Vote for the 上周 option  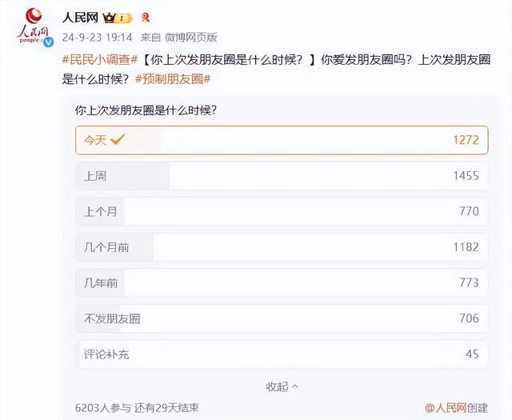282,175
